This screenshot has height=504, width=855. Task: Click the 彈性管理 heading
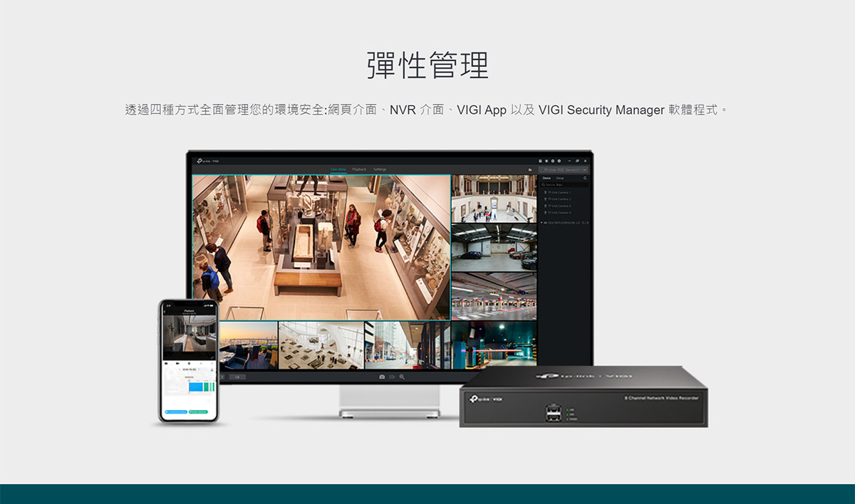pos(427,65)
